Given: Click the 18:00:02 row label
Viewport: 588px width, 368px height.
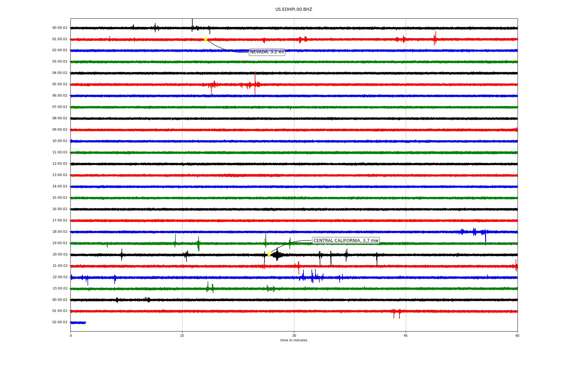Looking at the screenshot, I should point(60,232).
